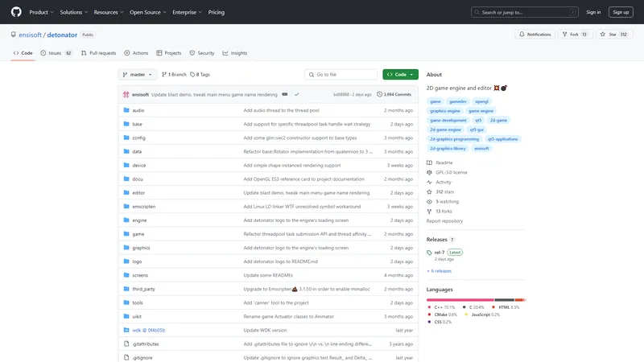Open the Resources dropdown menu
Viewport: 644px width, 362px height.
coord(109,12)
